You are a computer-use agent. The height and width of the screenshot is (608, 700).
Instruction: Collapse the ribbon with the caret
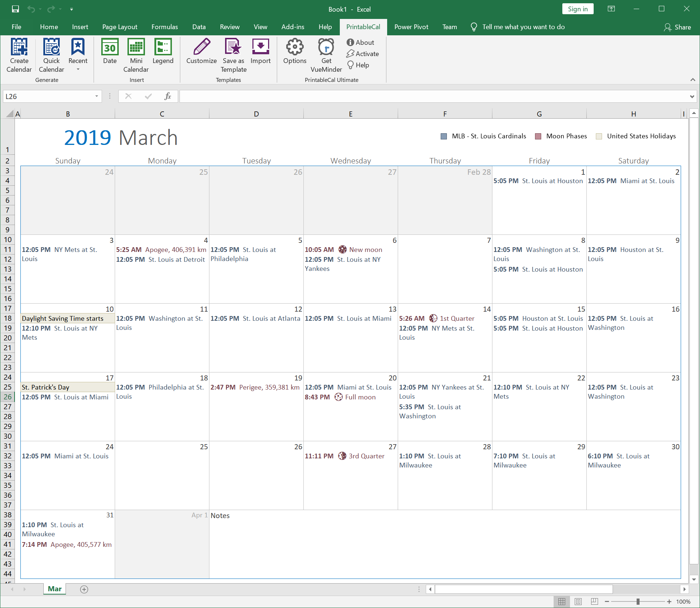[692, 80]
